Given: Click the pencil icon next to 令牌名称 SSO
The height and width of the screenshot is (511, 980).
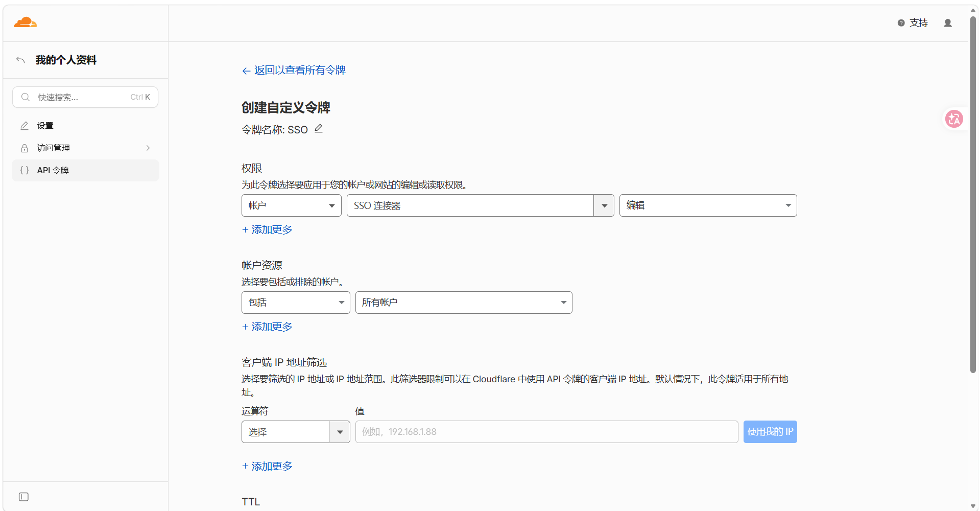Looking at the screenshot, I should coord(319,129).
